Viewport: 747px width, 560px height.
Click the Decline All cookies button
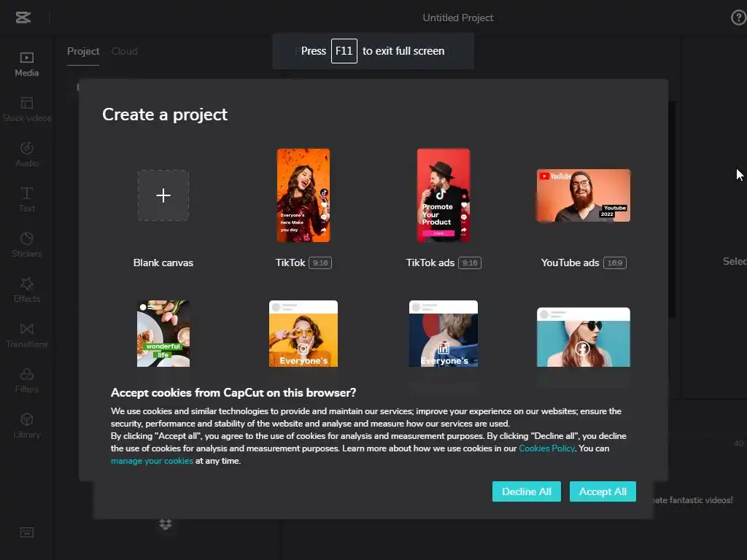[x=527, y=491]
